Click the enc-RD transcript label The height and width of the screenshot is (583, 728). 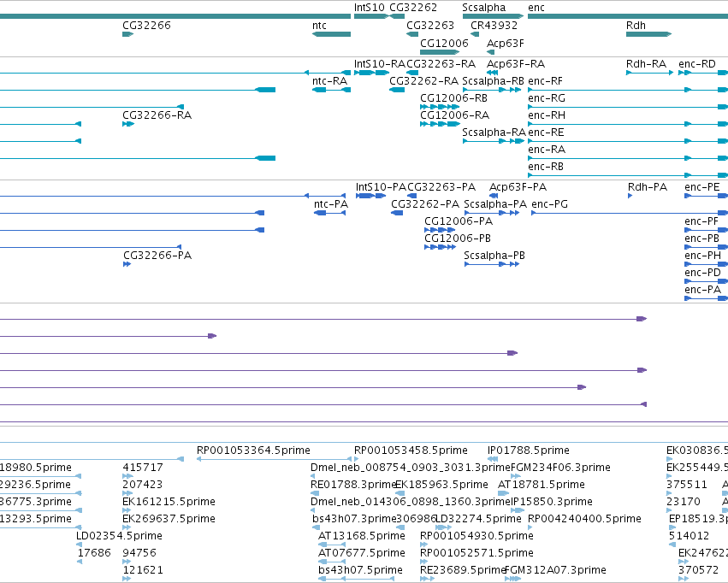click(697, 64)
